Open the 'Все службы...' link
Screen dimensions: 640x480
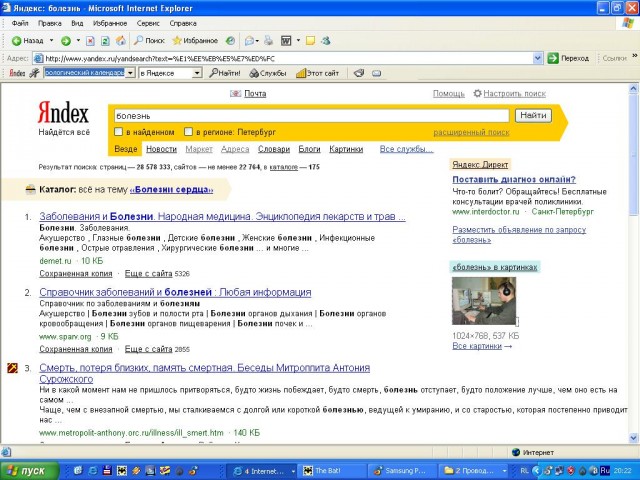point(407,149)
